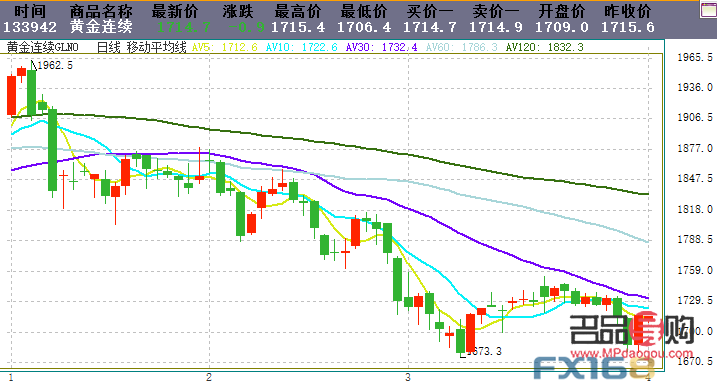Viewport: 717px width, 383px height.
Task: Click the 开盘价 column header
Action: tap(562, 11)
